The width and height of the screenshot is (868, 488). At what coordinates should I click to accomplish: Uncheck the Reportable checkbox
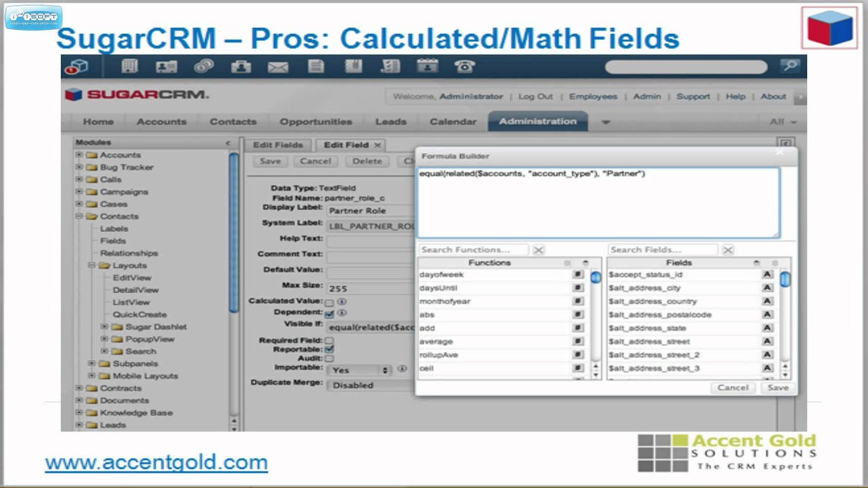click(x=330, y=349)
